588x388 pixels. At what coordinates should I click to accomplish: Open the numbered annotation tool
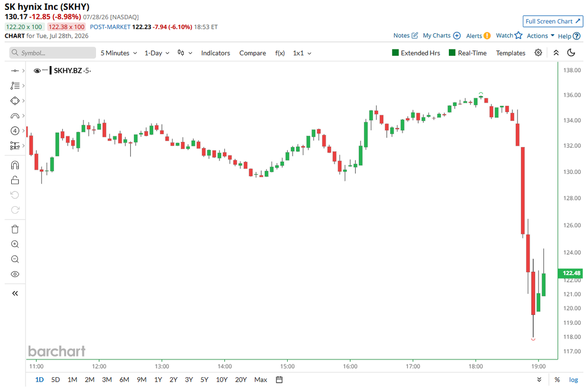[15, 131]
